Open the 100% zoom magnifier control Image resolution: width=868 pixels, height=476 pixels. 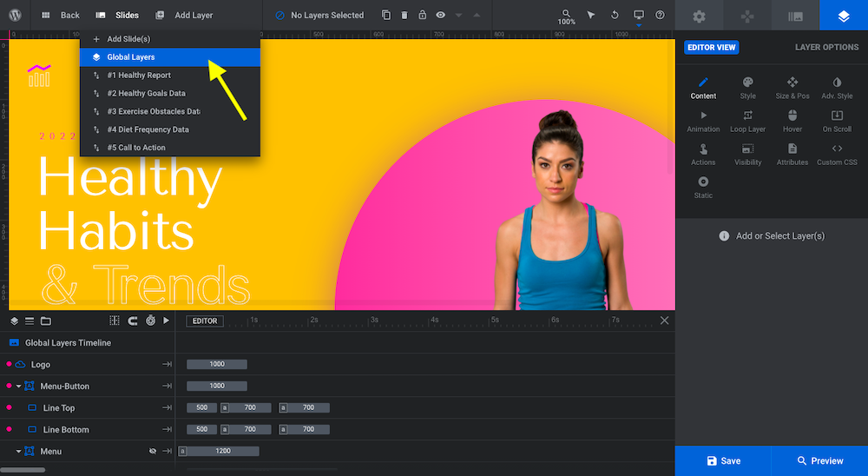(566, 17)
